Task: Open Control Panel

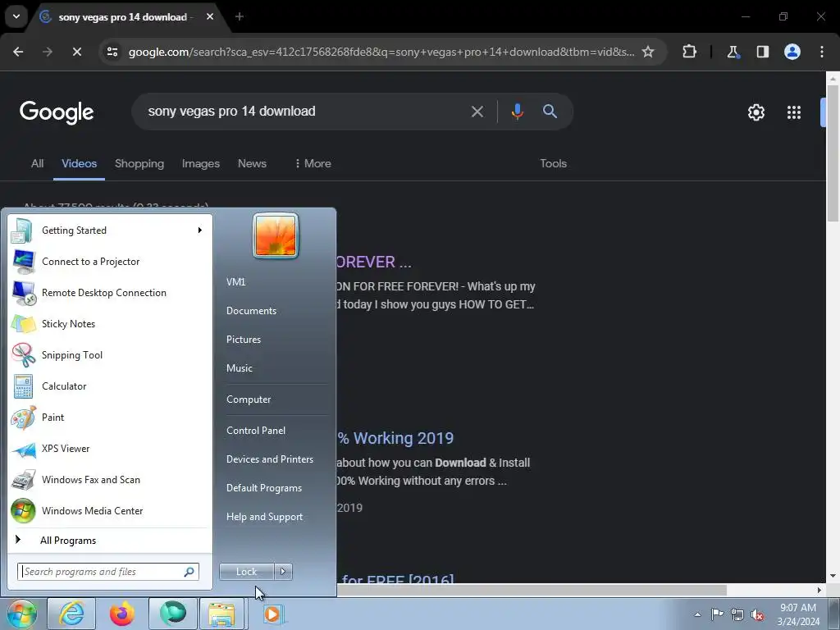Action: 256,431
